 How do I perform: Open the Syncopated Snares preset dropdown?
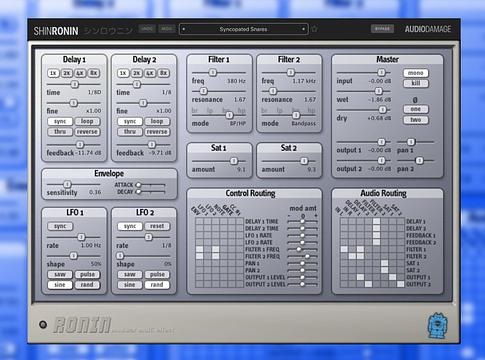click(x=243, y=29)
